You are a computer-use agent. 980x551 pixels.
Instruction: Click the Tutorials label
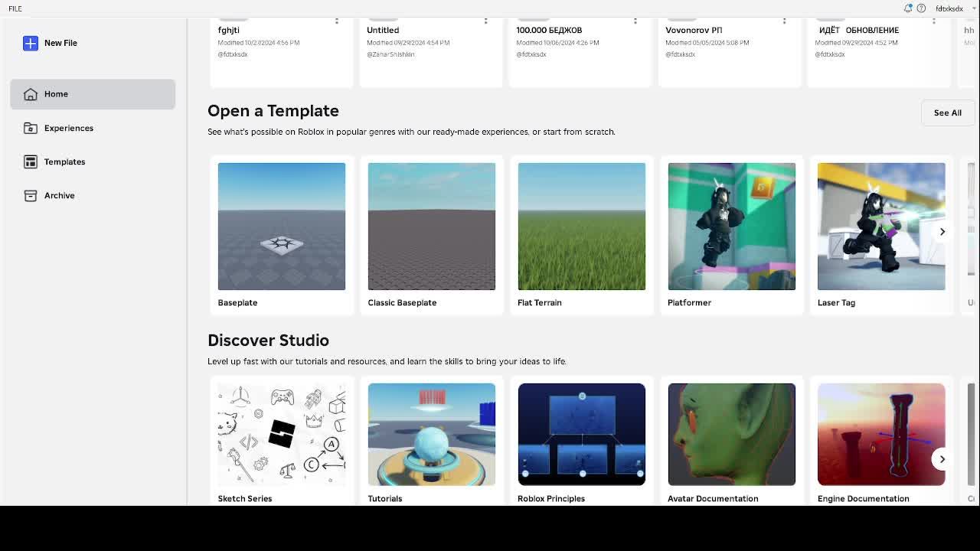tap(385, 498)
